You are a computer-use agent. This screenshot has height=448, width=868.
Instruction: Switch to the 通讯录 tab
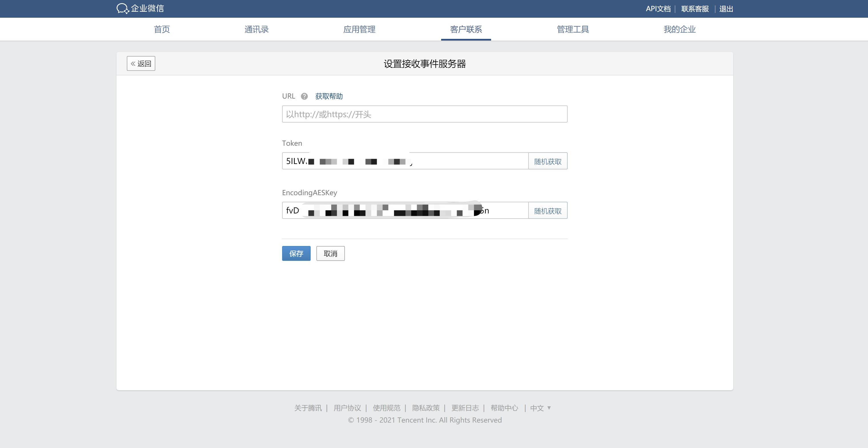(256, 29)
